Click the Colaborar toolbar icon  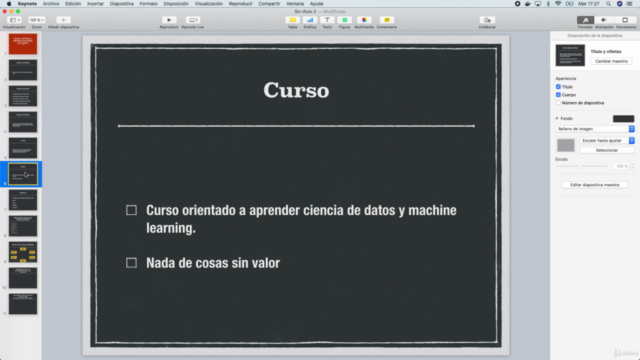coord(487,20)
